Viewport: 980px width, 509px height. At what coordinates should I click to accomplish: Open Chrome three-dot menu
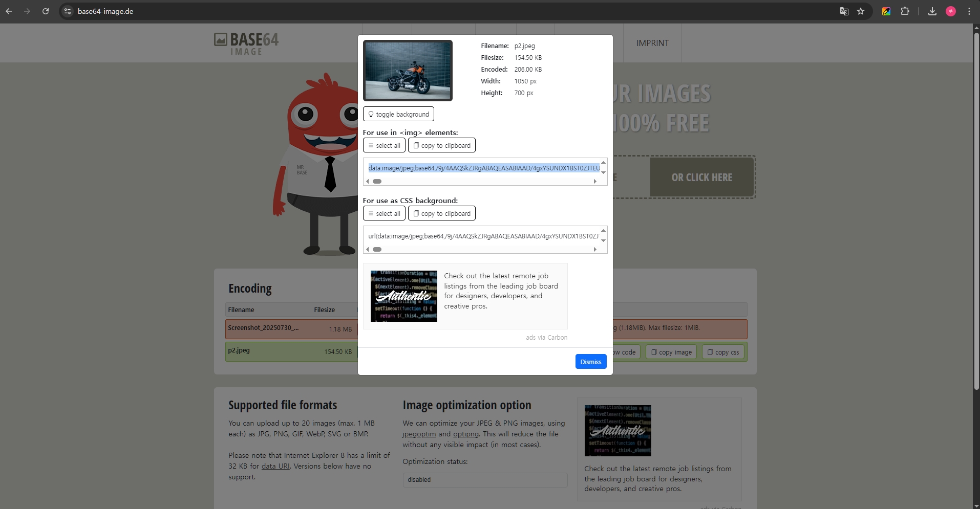969,11
